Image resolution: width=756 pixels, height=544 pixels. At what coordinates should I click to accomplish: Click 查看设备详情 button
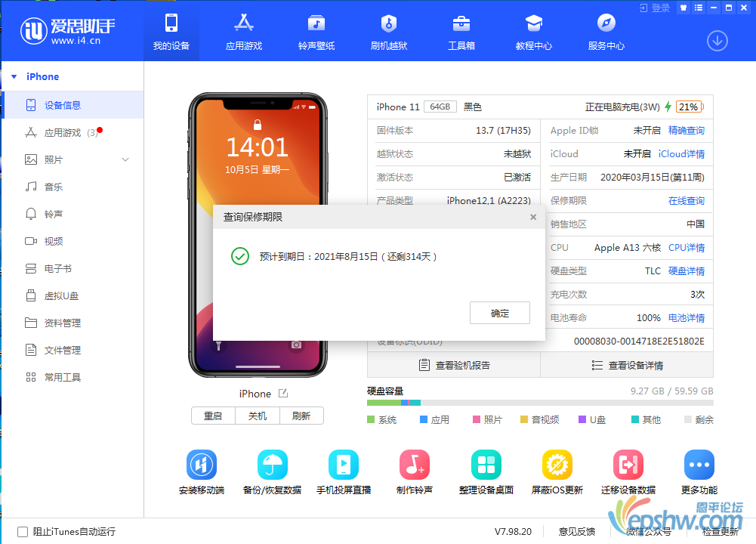[x=627, y=365]
